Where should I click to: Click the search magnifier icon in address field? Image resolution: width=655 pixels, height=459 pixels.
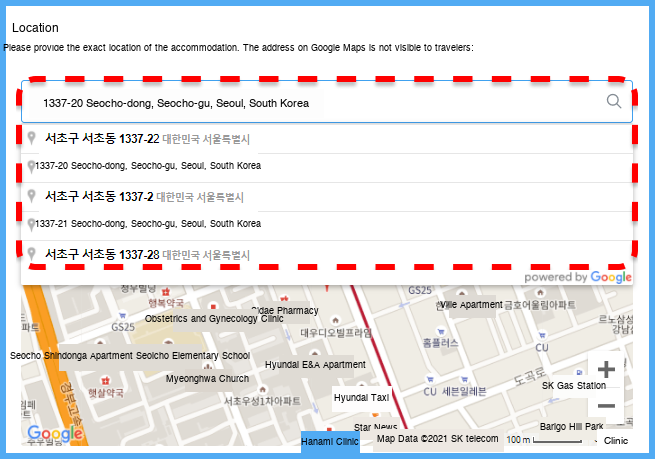[x=614, y=101]
